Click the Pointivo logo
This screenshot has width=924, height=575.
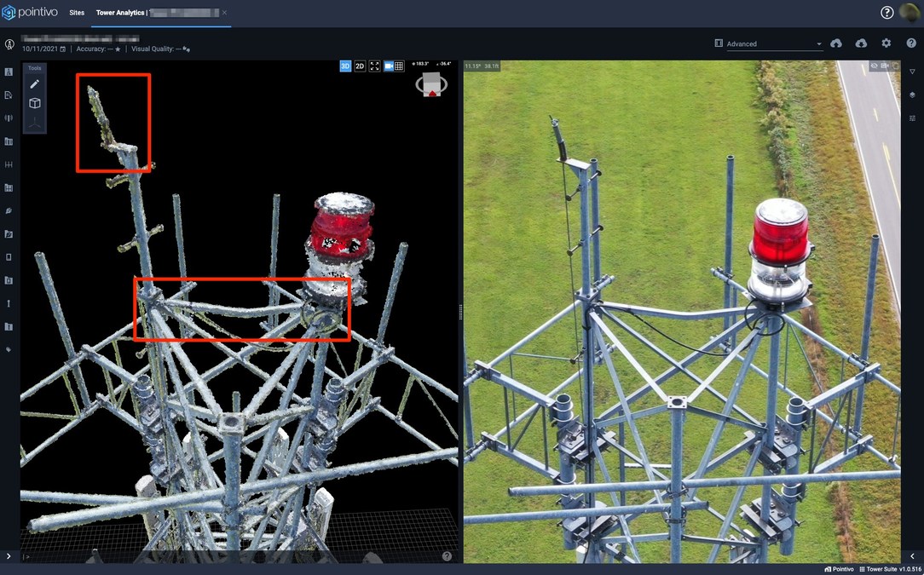point(30,13)
